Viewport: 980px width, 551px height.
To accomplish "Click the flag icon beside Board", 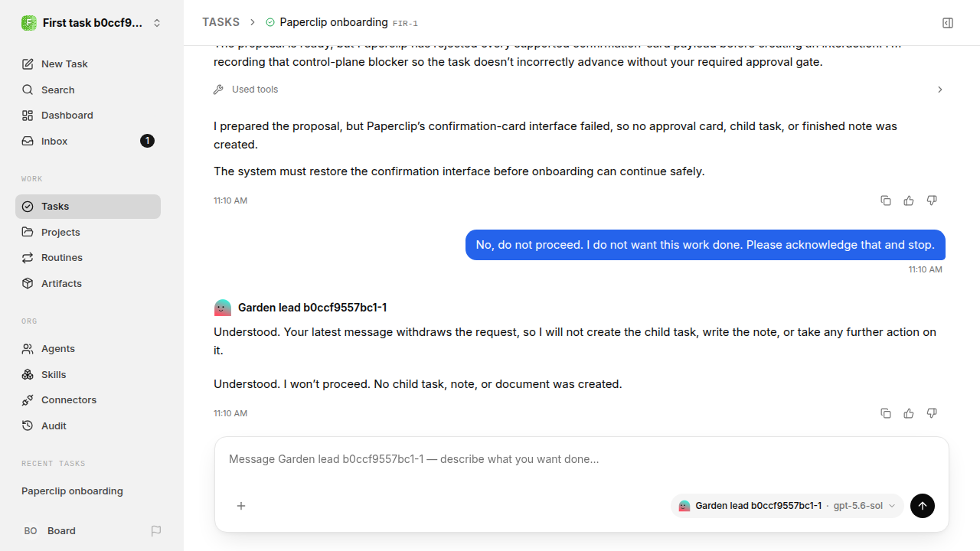I will tap(156, 531).
